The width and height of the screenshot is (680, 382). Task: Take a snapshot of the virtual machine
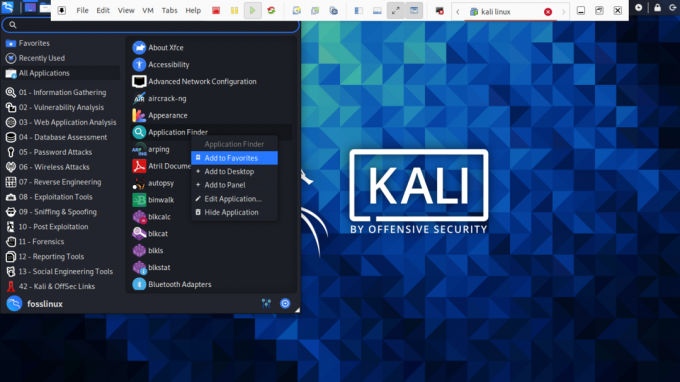[x=297, y=10]
